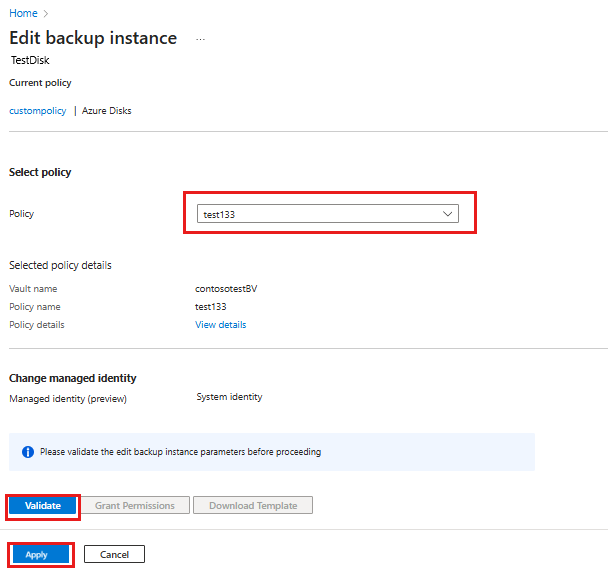This screenshot has width=608, height=569.
Task: Open the Home breadcrumb link
Action: (x=23, y=13)
